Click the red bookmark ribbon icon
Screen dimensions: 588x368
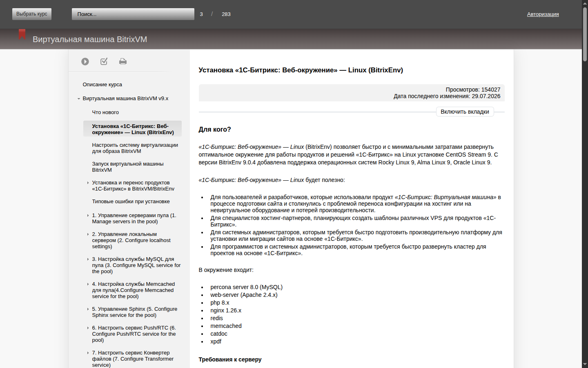click(22, 34)
